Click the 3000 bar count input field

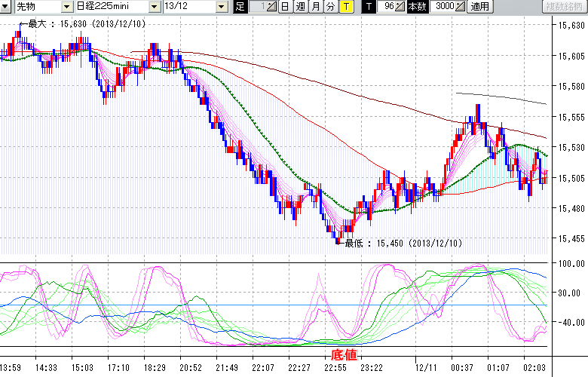[442, 7]
